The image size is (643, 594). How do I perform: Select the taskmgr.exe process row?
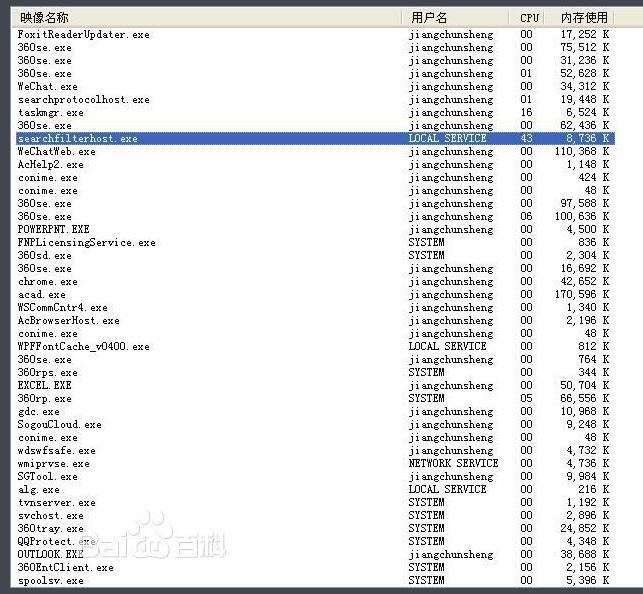point(315,112)
